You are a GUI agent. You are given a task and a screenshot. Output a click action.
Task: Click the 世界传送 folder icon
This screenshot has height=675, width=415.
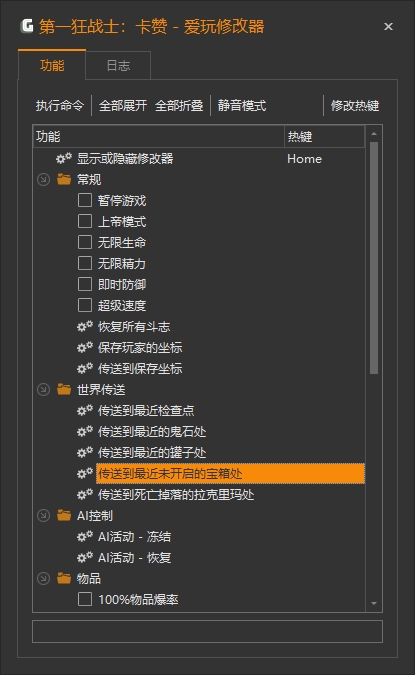(64, 389)
